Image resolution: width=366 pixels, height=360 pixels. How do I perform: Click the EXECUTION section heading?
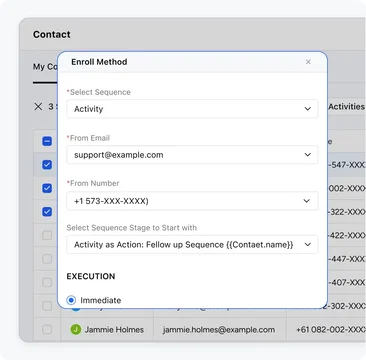tap(91, 276)
